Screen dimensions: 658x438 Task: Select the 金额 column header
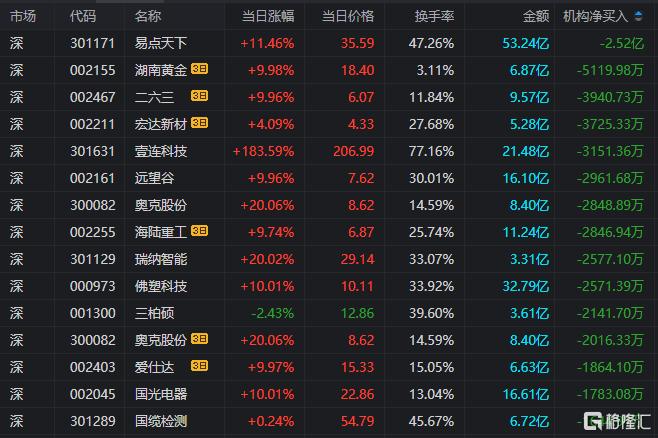coord(536,16)
